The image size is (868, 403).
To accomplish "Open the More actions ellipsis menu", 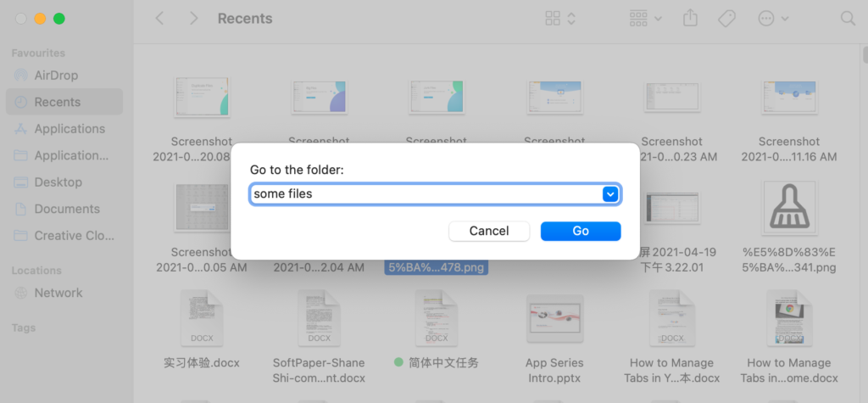I will 773,18.
